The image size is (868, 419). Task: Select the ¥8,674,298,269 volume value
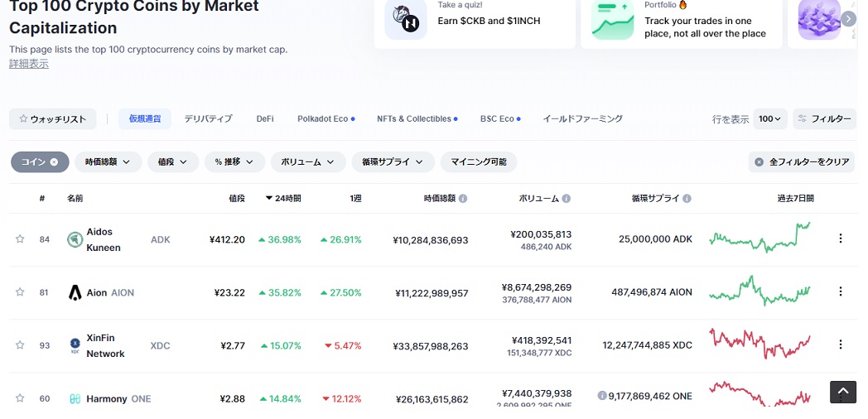click(537, 287)
